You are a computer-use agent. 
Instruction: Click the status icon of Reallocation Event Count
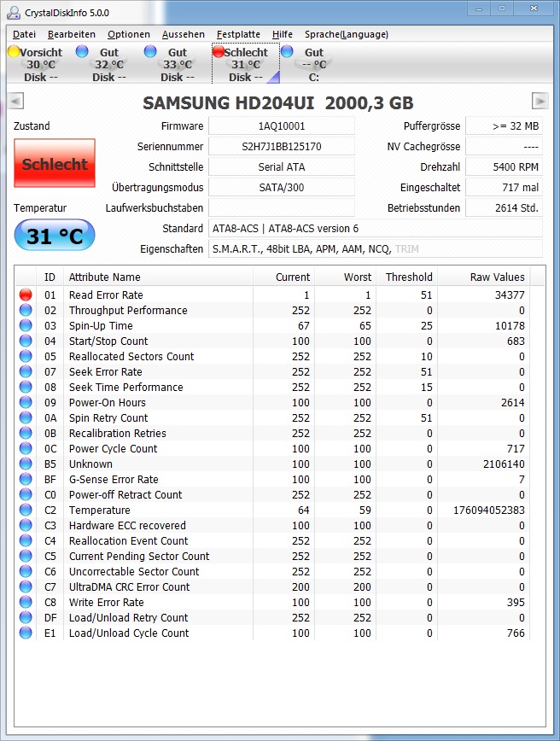pos(26,540)
